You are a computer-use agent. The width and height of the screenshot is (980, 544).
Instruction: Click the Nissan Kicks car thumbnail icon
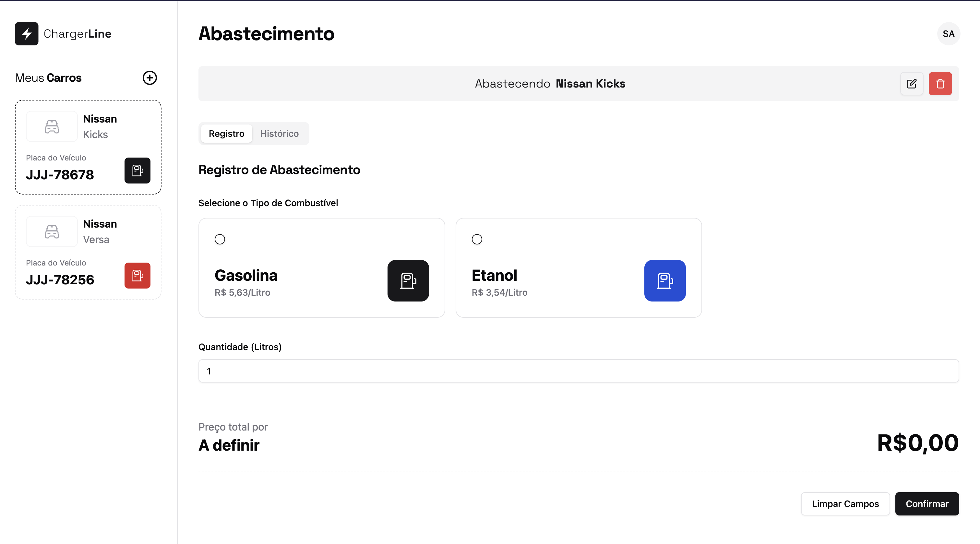52,127
